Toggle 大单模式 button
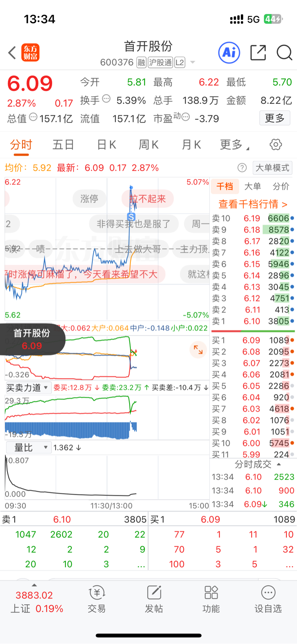The image size is (297, 644). coord(272,168)
